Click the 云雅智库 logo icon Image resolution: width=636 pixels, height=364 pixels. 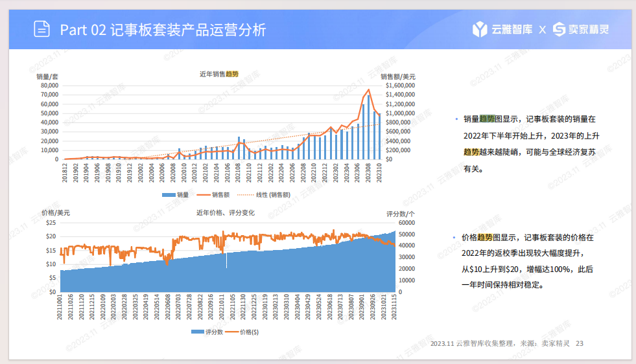click(480, 29)
